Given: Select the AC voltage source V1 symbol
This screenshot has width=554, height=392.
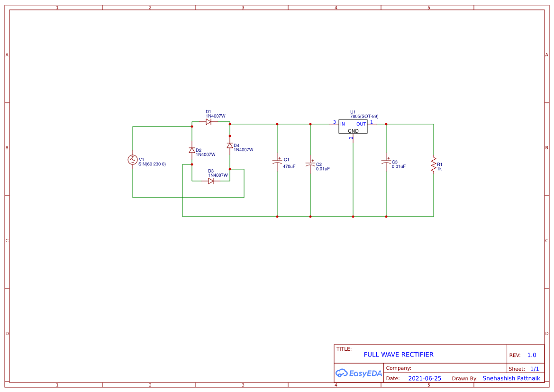Looking at the screenshot, I should pos(133,160).
